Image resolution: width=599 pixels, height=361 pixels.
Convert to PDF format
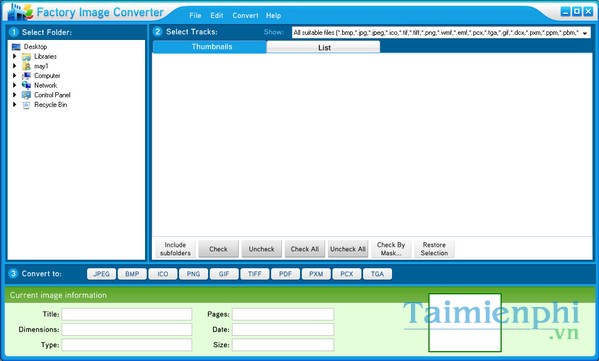(x=285, y=274)
